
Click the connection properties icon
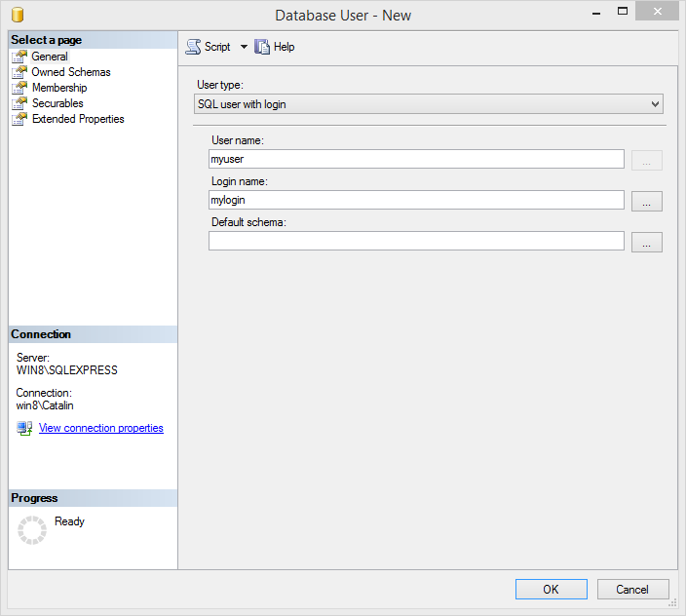pyautogui.click(x=24, y=428)
